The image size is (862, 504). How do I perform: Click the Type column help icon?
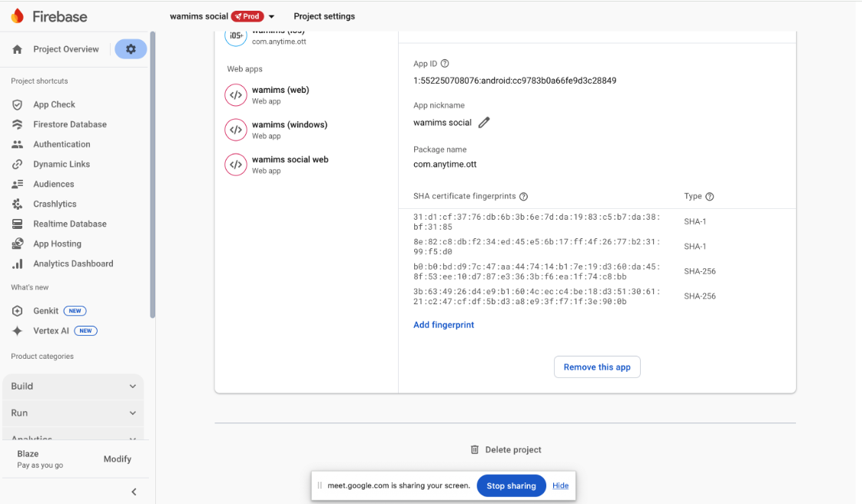pos(710,196)
